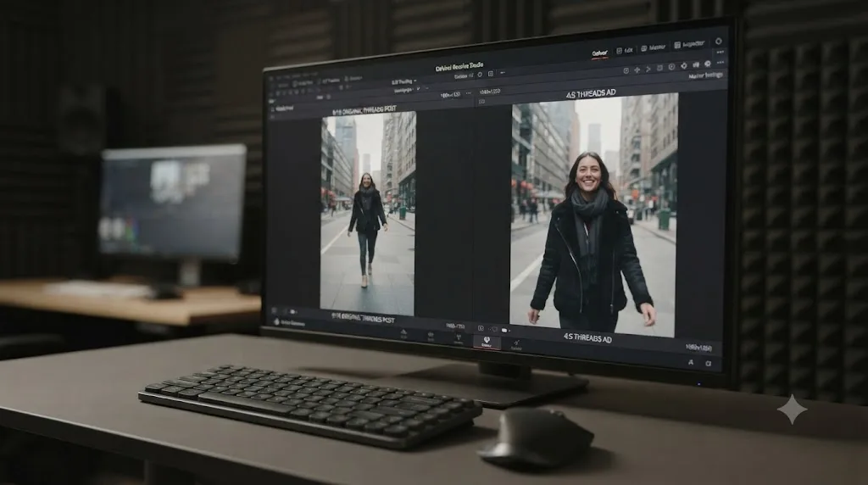Click the 1080x1350 resolution text at bottom right
The width and height of the screenshot is (868, 485).
[x=698, y=348]
